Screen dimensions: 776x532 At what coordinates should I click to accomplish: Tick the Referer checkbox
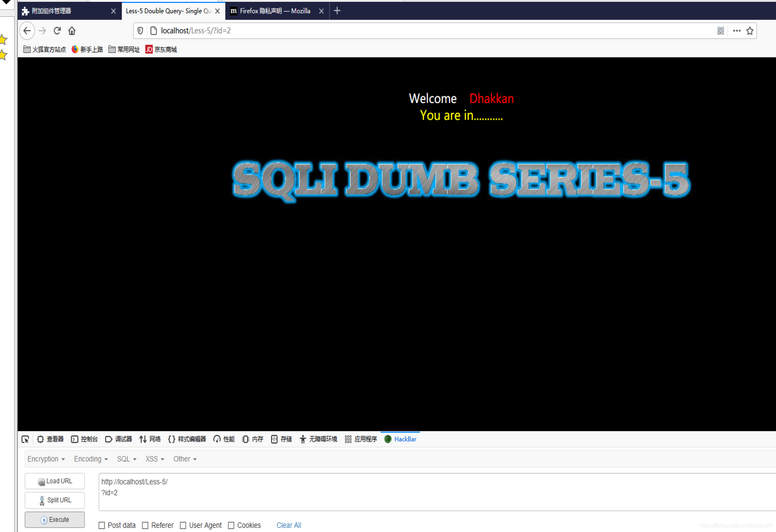point(145,525)
